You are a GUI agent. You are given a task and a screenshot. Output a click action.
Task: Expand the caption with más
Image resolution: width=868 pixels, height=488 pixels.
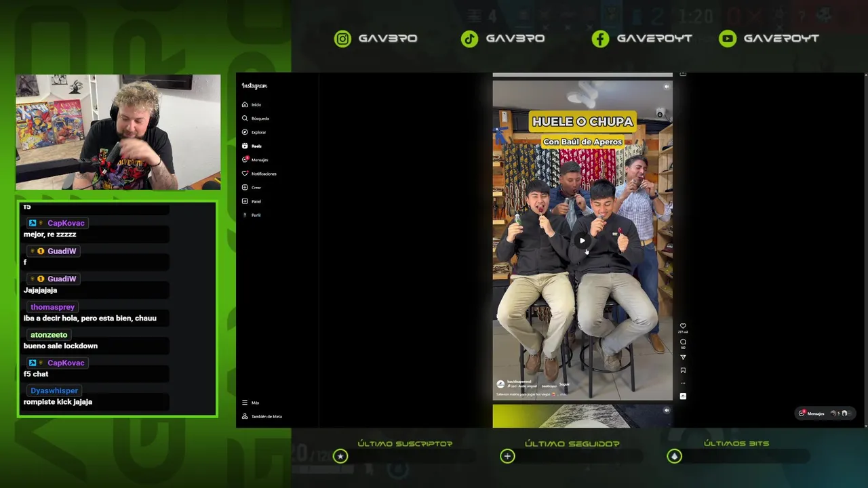[563, 394]
